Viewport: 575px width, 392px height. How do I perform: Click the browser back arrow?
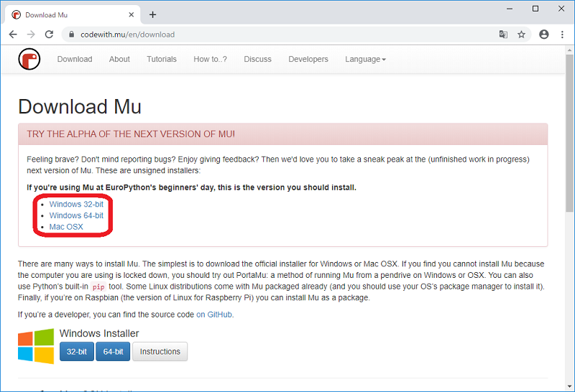pos(13,34)
